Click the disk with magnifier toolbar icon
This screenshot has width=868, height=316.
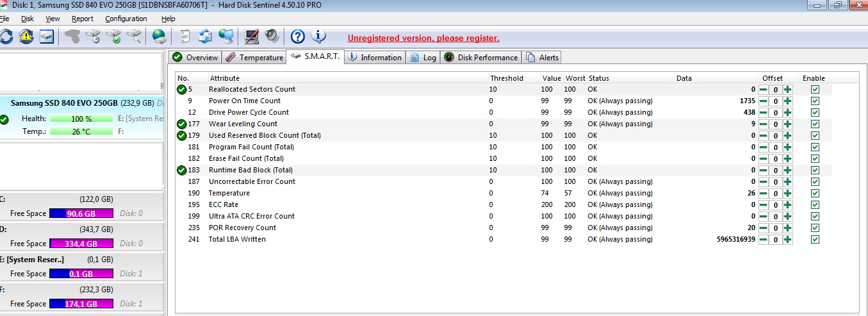(133, 37)
